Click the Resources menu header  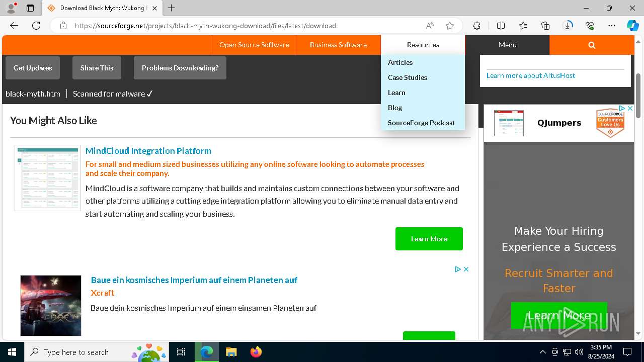(x=423, y=45)
